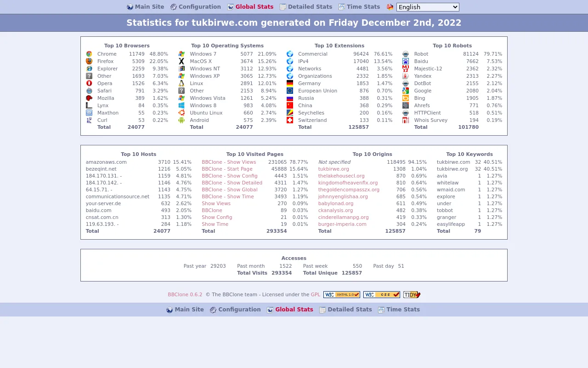Click the Tidy badge in footer
588x368 pixels.
tap(412, 295)
